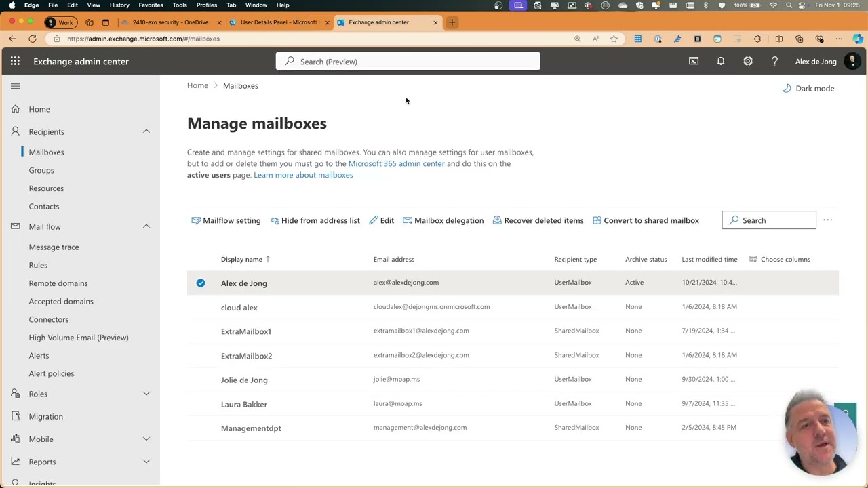
Task: Open Mailbox delegation
Action: 443,220
